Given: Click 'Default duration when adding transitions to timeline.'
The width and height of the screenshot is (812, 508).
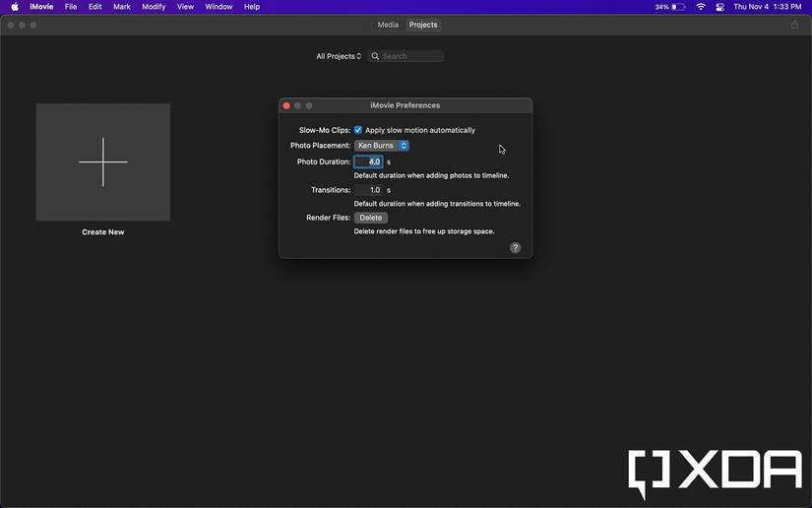Looking at the screenshot, I should 437,204.
